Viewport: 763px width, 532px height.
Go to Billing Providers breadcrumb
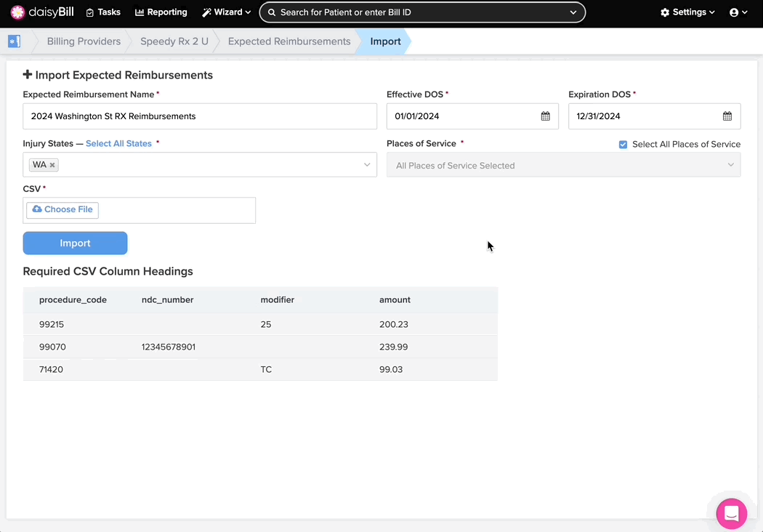(x=84, y=41)
